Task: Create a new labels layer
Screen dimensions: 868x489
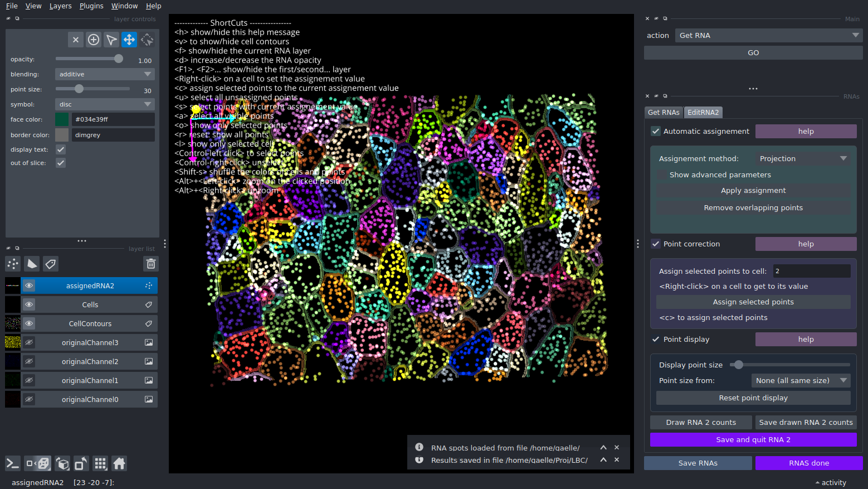Action: point(51,264)
